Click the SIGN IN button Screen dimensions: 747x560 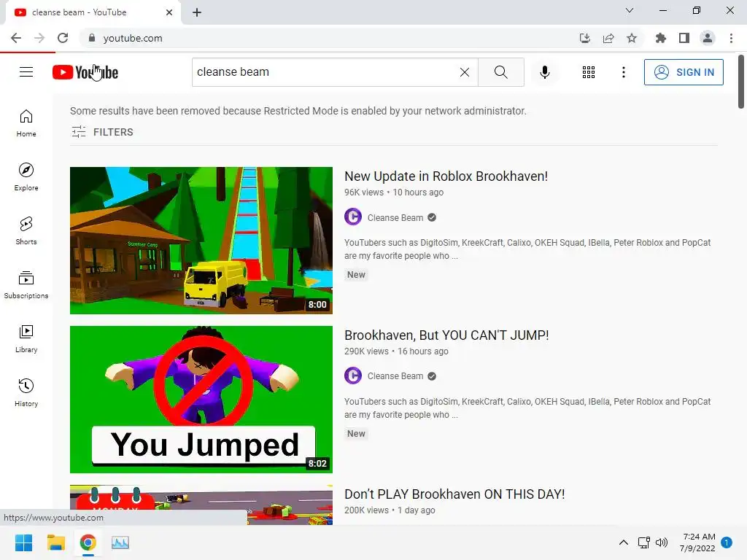click(x=684, y=72)
